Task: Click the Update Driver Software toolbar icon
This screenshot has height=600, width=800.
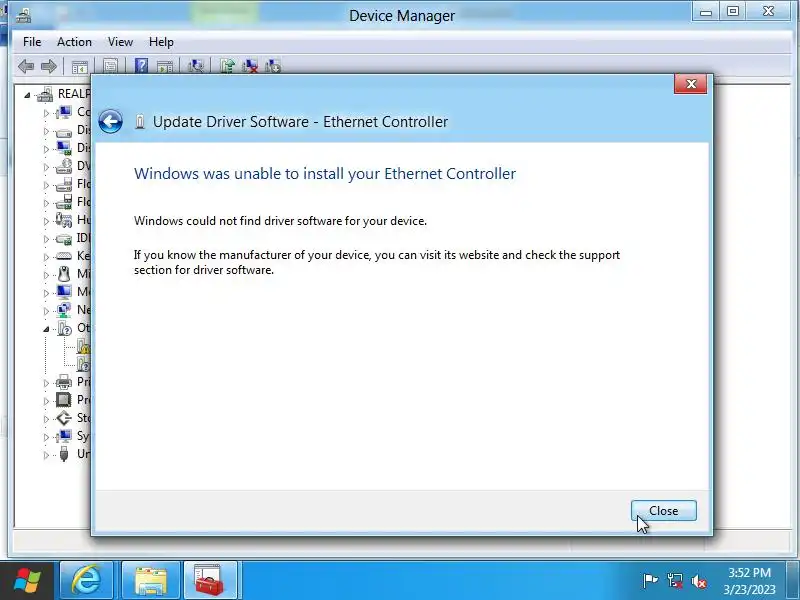Action: [x=227, y=66]
